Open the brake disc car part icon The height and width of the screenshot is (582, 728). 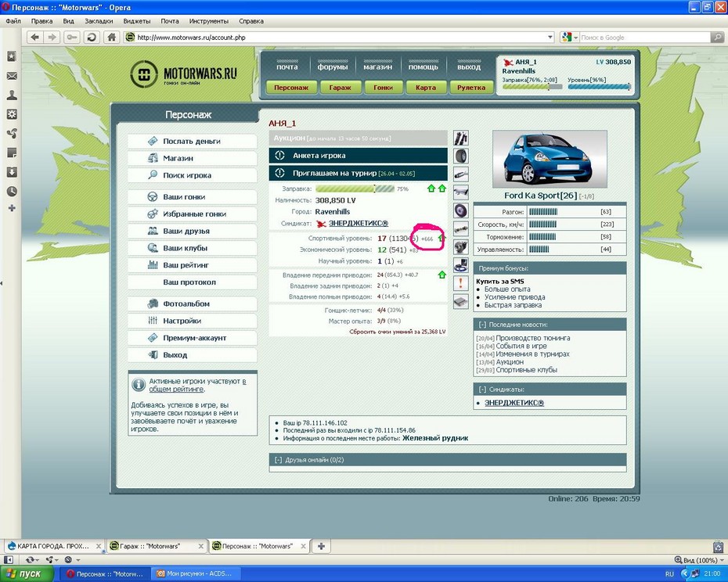tap(460, 210)
